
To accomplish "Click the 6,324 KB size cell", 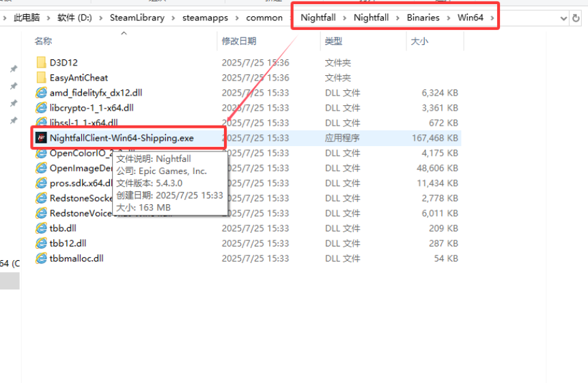I will 440,93.
